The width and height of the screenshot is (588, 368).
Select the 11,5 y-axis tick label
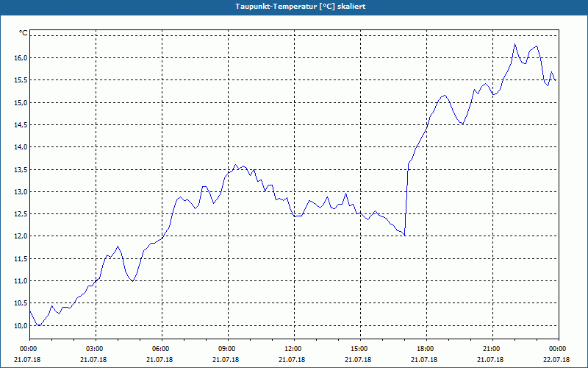tap(21, 258)
